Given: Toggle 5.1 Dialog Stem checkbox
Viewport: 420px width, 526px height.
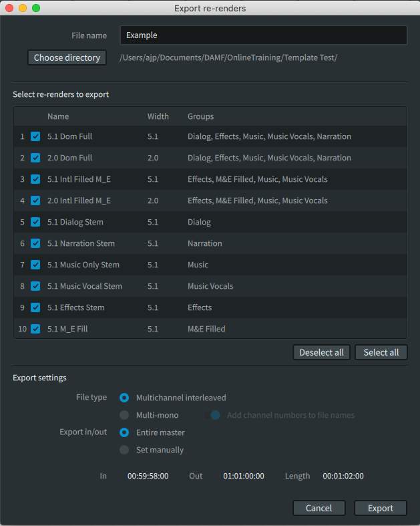Looking at the screenshot, I should (35, 222).
